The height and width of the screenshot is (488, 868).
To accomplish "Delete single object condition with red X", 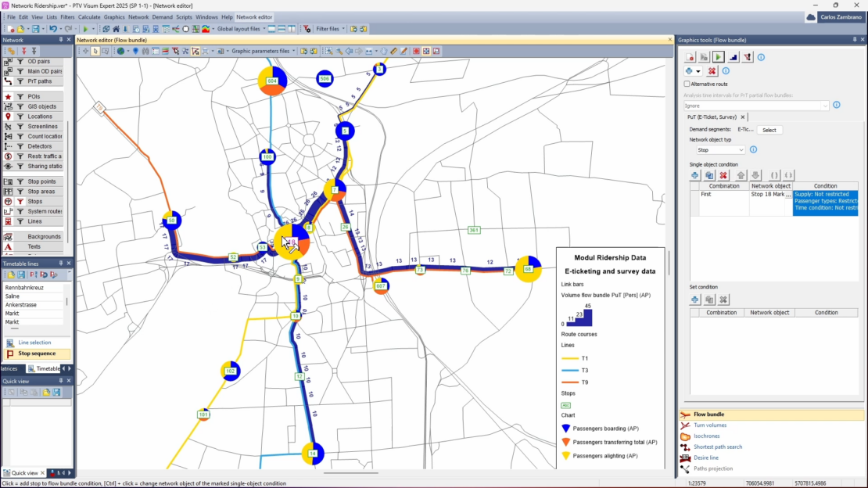I will click(723, 175).
